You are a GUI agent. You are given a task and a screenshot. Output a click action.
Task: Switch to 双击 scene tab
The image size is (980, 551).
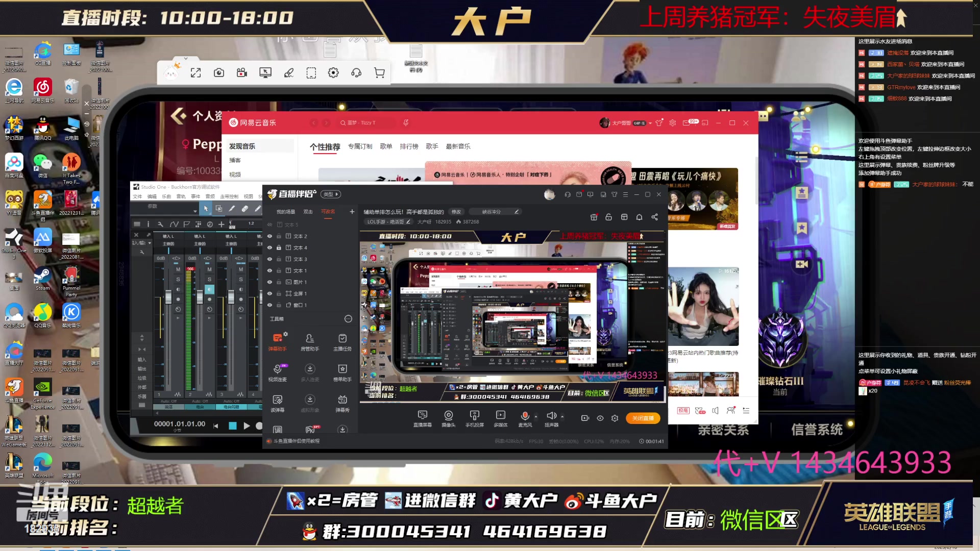[308, 212]
